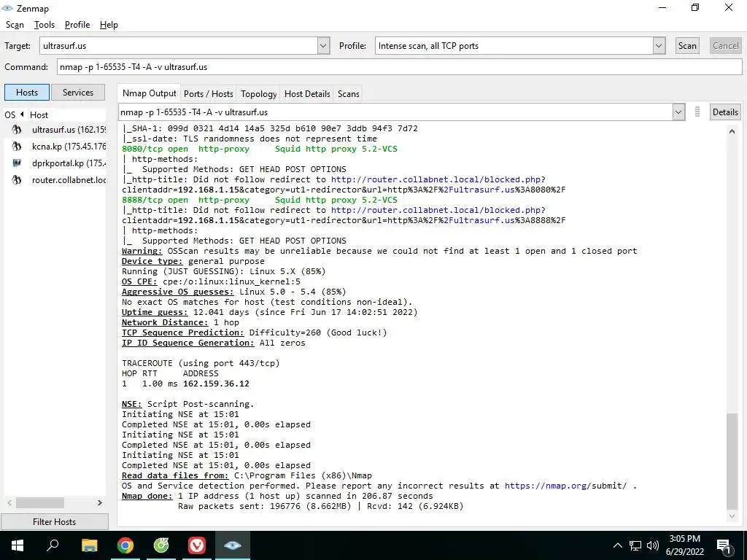Launch Google Chrome from the taskbar

[x=125, y=545]
